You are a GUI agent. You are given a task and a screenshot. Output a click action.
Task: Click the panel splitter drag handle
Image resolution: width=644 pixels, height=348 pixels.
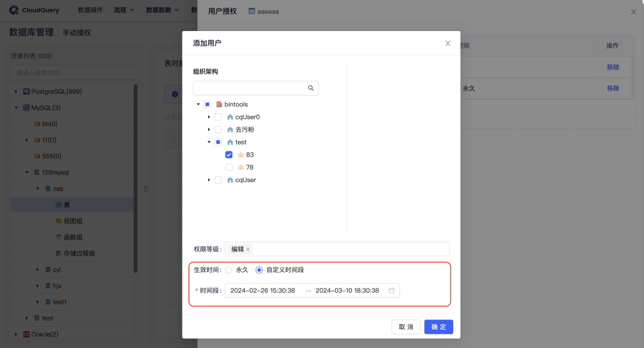click(146, 189)
